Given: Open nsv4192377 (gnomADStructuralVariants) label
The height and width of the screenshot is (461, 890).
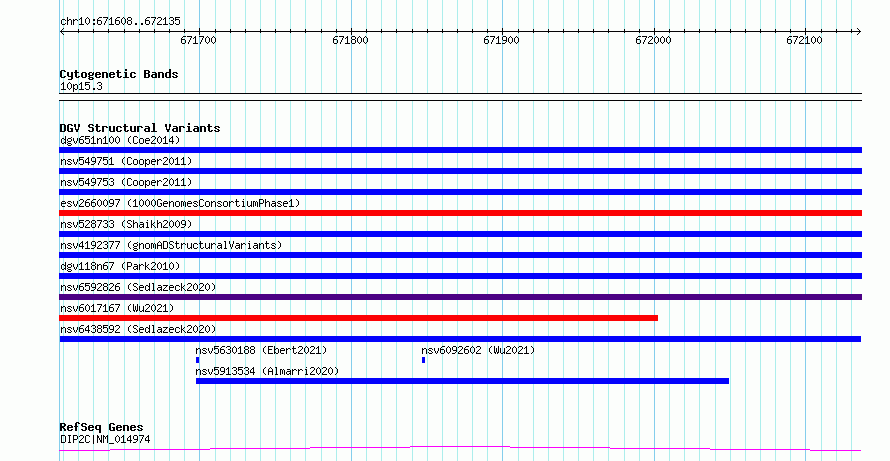Looking at the screenshot, I should (171, 245).
